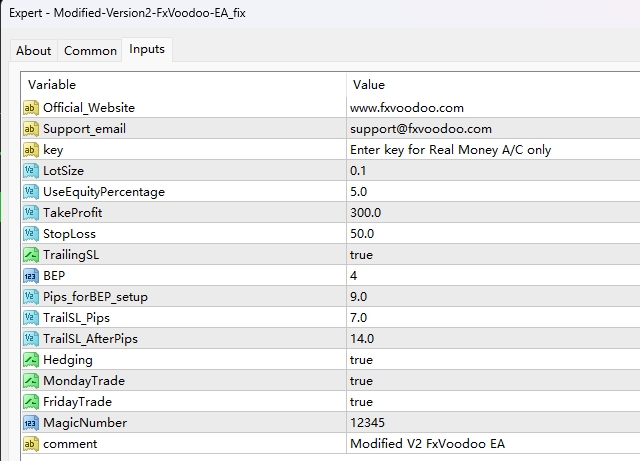Click the boolean icon beside FridayTrade

click(x=31, y=402)
